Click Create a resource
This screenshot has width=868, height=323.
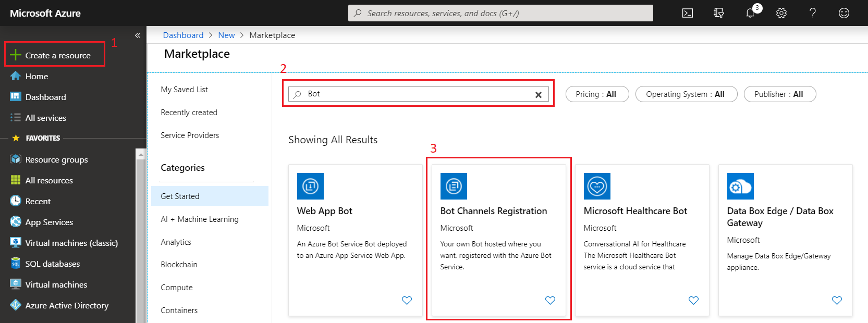click(57, 55)
